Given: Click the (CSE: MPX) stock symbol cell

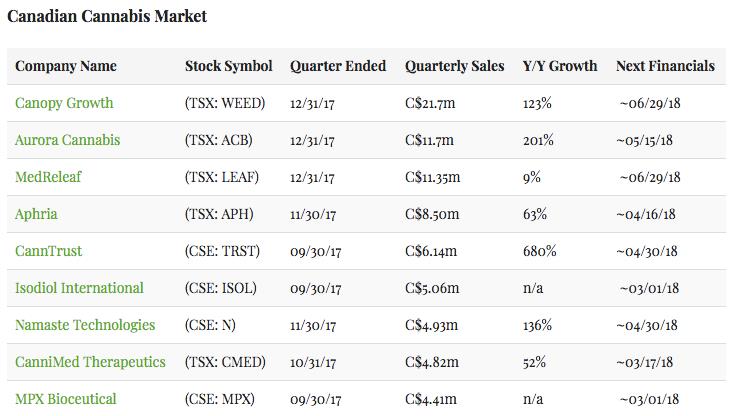Looking at the screenshot, I should [x=220, y=399].
